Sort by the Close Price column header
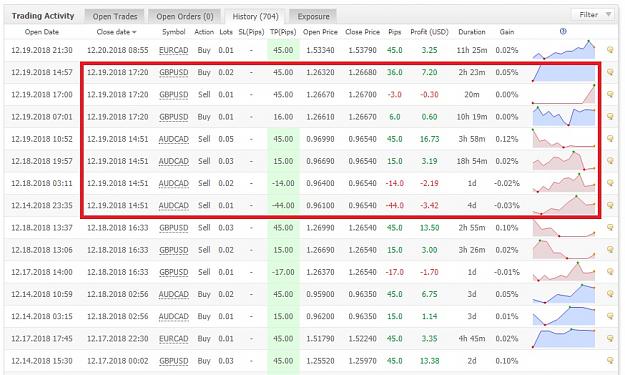This screenshot has height=375, width=625. tap(362, 32)
